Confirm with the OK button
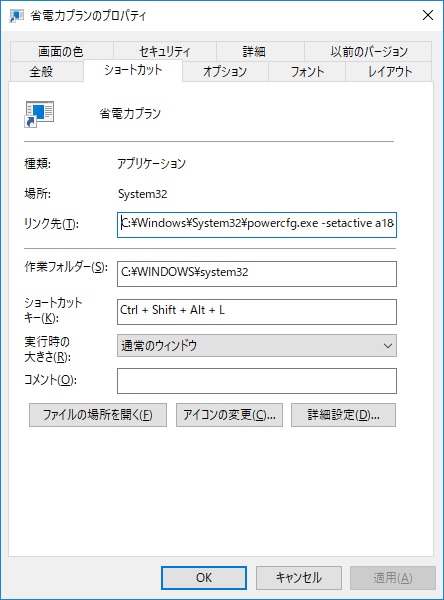Viewport: 444px width, 600px height. click(x=204, y=578)
